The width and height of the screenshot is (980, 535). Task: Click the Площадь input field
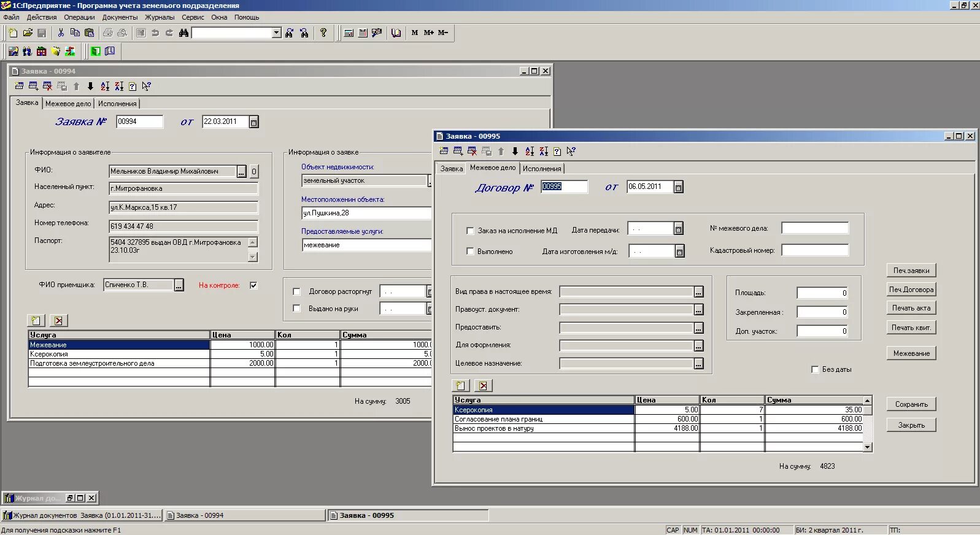pos(822,293)
